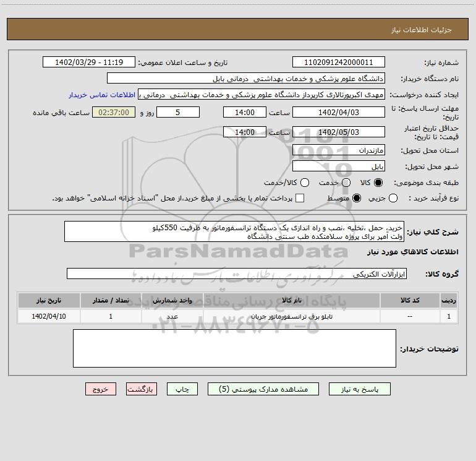Image resolution: width=476 pixels, height=461 pixels.
Task: Click the شماره نیاز number field
Action: (x=339, y=62)
